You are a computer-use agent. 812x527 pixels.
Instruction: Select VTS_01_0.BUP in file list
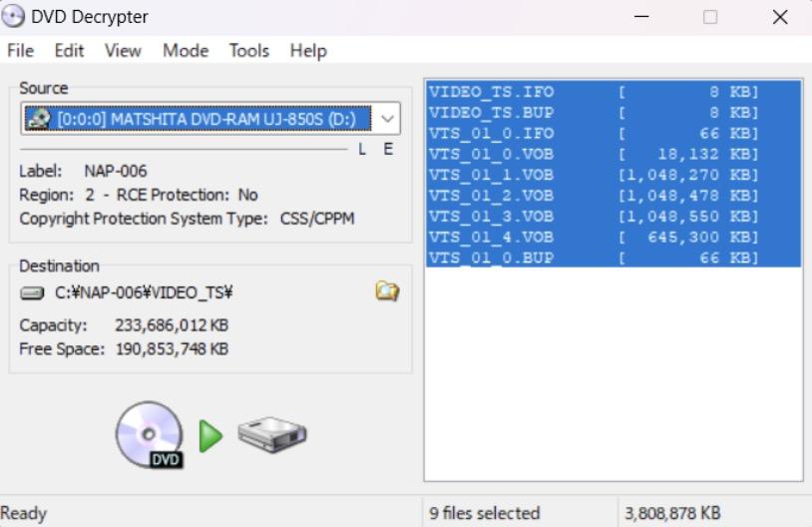[613, 258]
